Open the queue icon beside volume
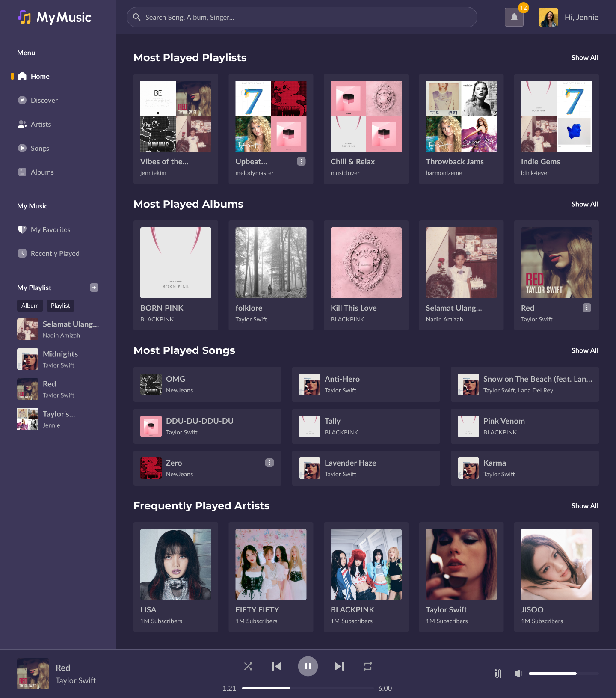 (x=498, y=674)
